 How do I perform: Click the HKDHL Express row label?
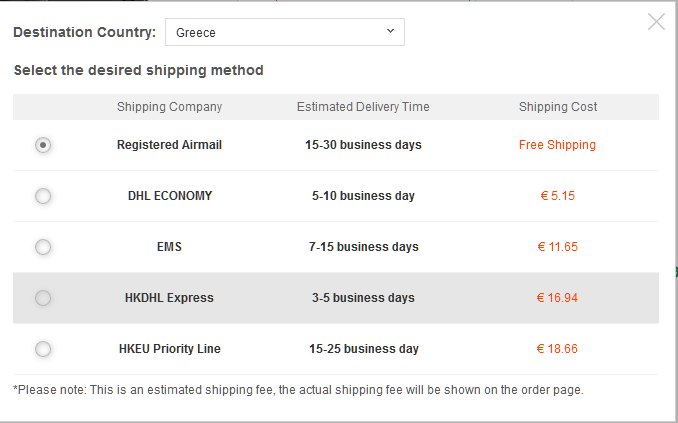[x=169, y=298]
